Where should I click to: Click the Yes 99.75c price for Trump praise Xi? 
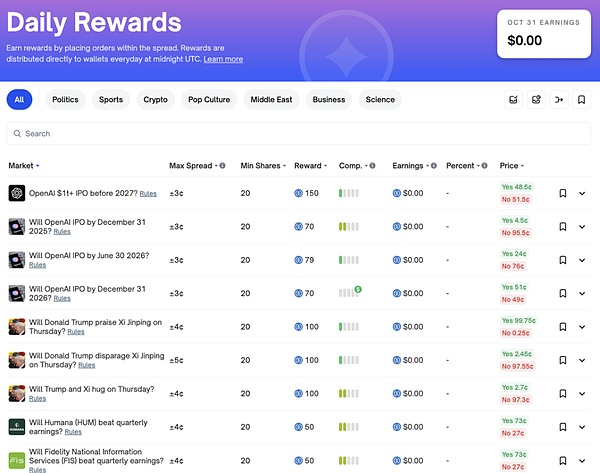pyautogui.click(x=519, y=320)
